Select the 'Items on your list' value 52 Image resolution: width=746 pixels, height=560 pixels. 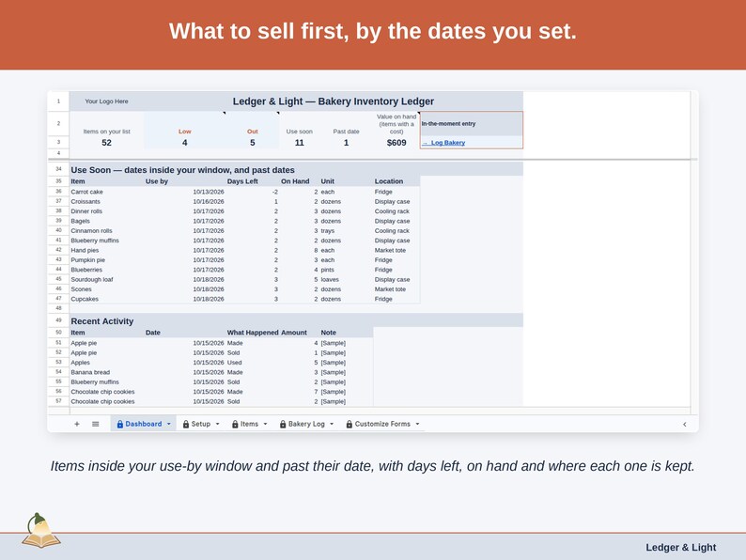click(106, 143)
